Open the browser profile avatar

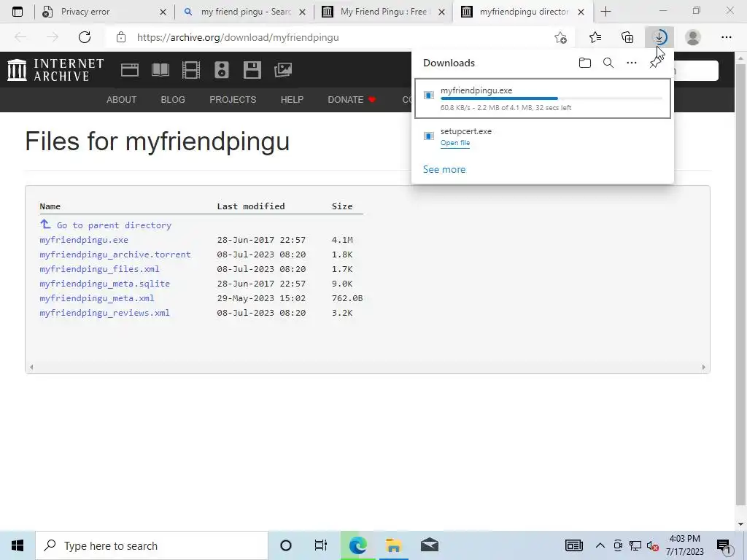(693, 37)
